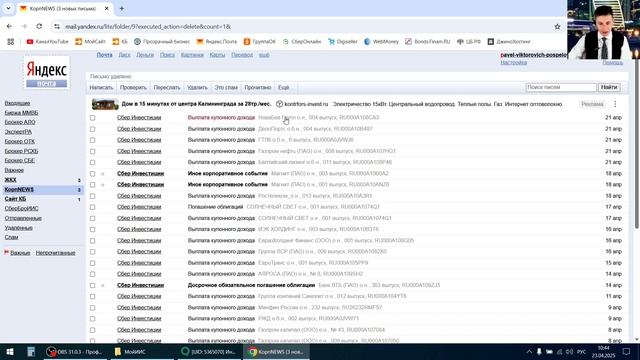Image resolution: width=640 pixels, height=360 pixels.
Task: Open the three-dot menu on the ad banner
Action: [x=615, y=104]
